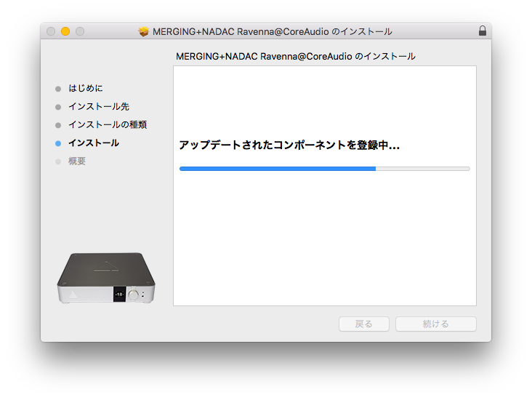Click the lock icon in title bar

pos(482,31)
